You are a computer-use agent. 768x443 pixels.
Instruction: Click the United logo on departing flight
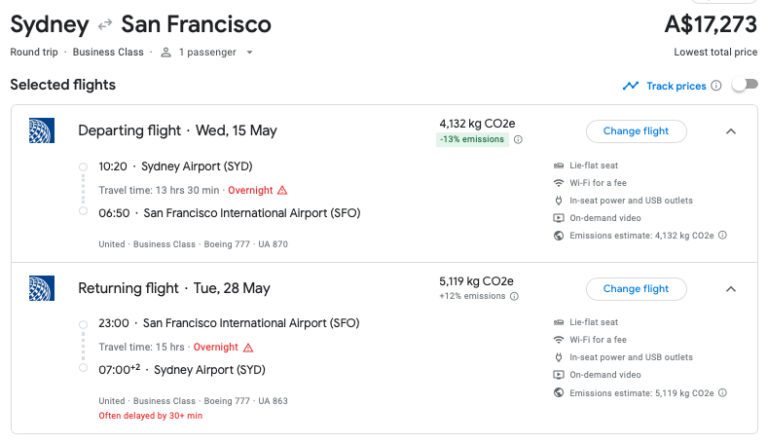[x=41, y=131]
